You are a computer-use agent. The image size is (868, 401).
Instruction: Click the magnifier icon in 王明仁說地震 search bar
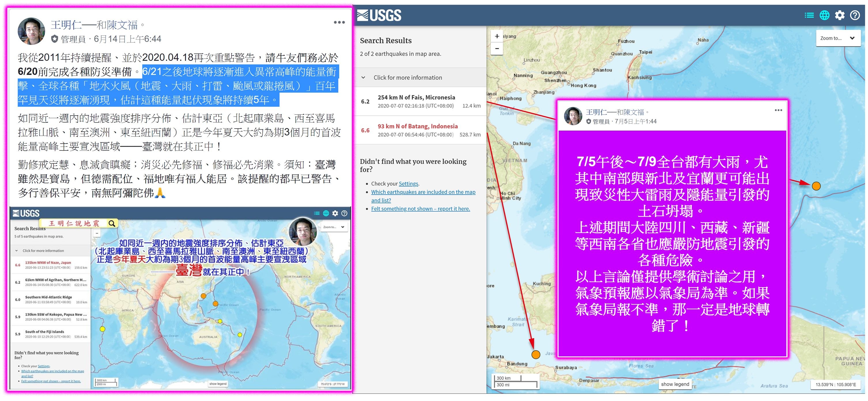point(112,223)
